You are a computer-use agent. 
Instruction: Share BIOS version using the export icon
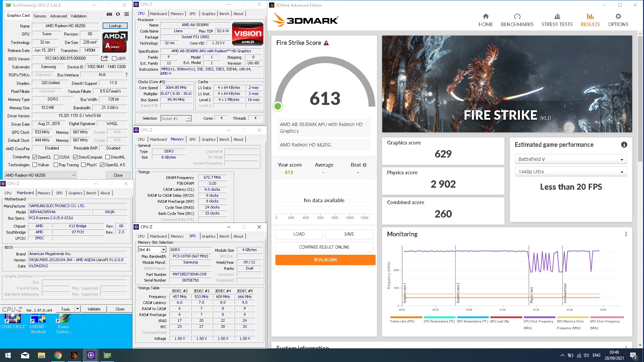104,58
